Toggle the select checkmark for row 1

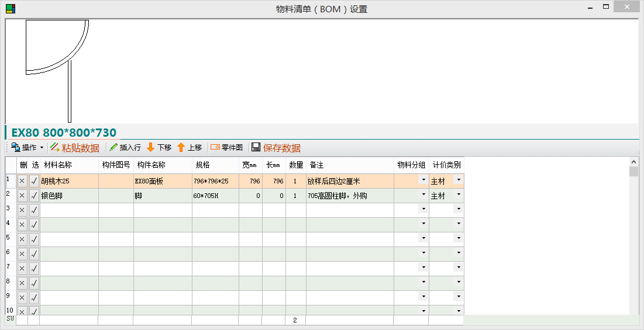tap(34, 181)
